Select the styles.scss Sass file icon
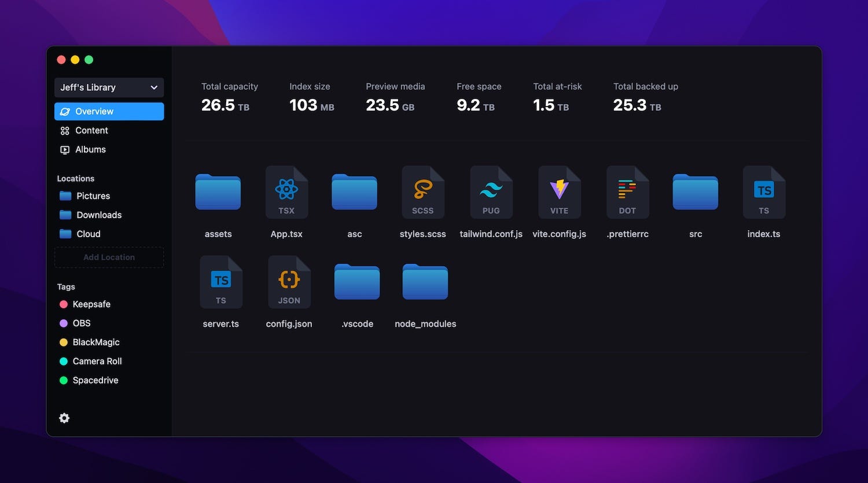 [423, 192]
